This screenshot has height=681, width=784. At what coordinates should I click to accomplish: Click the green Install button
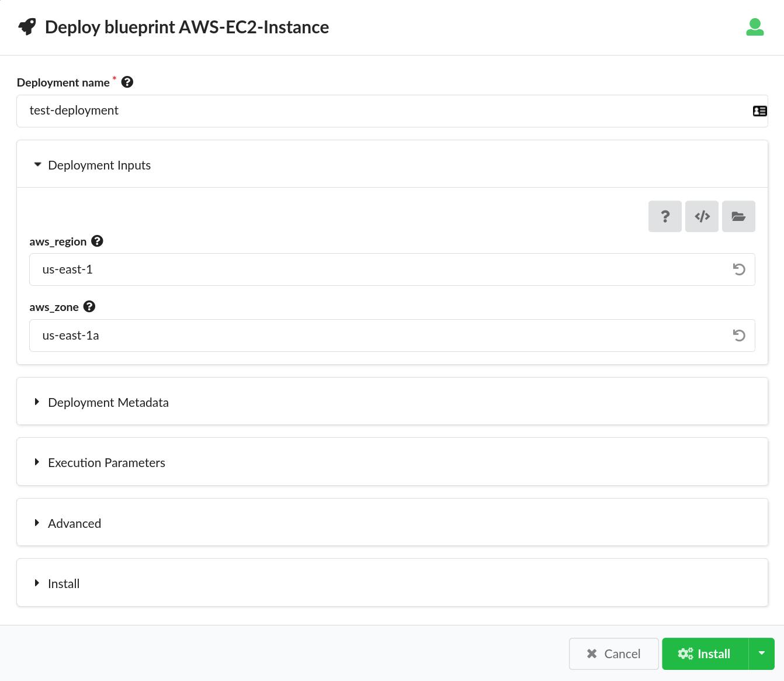pos(705,654)
